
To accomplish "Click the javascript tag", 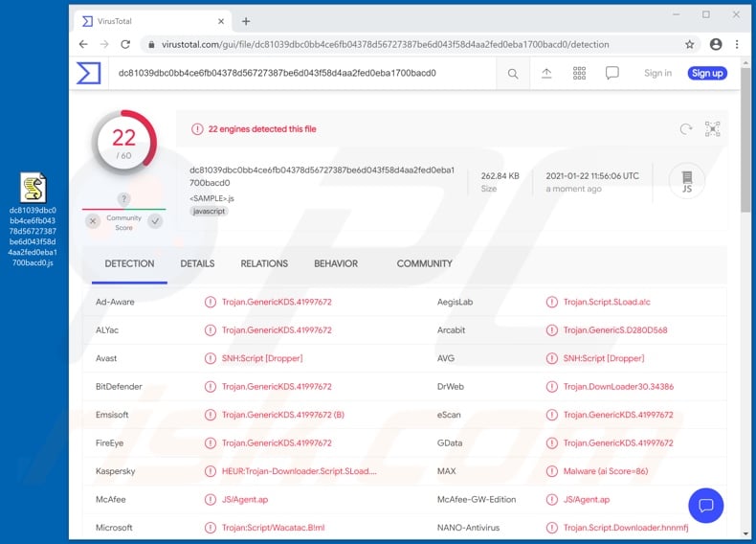I will point(209,211).
